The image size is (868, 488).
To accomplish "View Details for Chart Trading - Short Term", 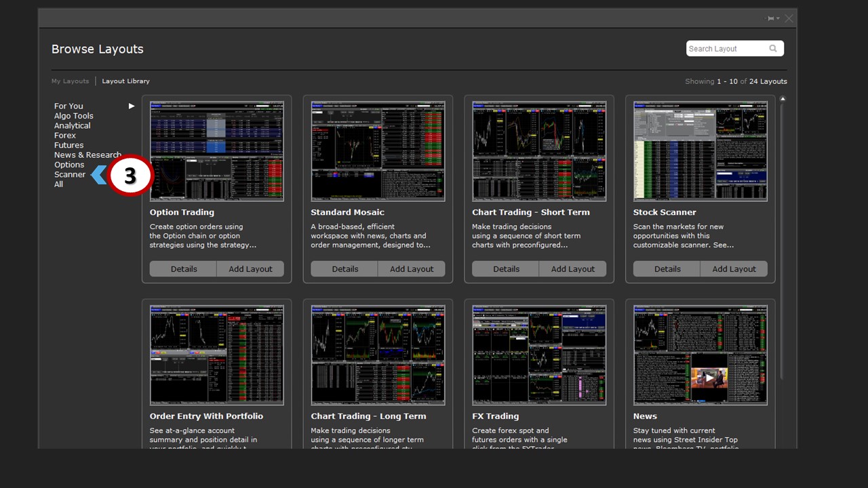I will tap(506, 269).
